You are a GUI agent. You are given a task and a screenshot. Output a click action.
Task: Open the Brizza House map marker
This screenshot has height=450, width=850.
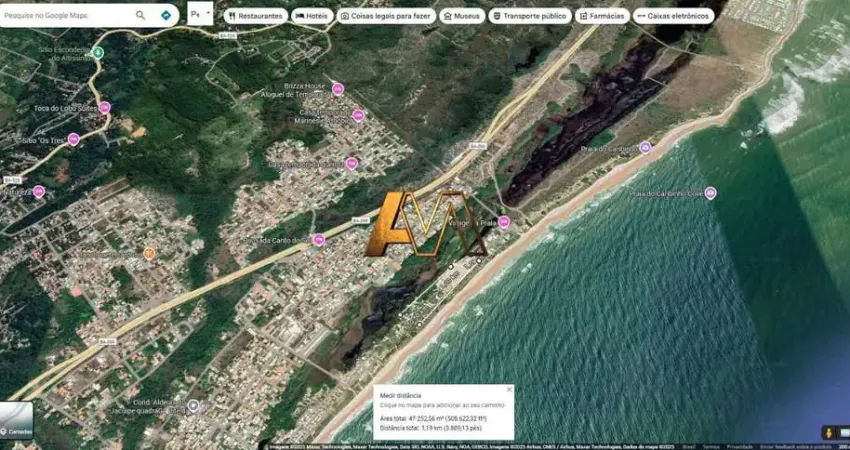[x=338, y=88]
